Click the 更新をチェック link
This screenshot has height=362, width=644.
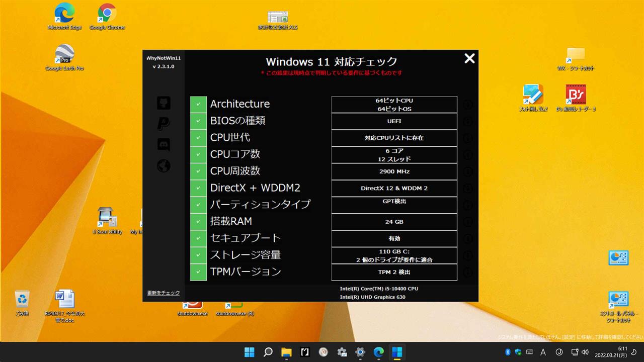164,293
